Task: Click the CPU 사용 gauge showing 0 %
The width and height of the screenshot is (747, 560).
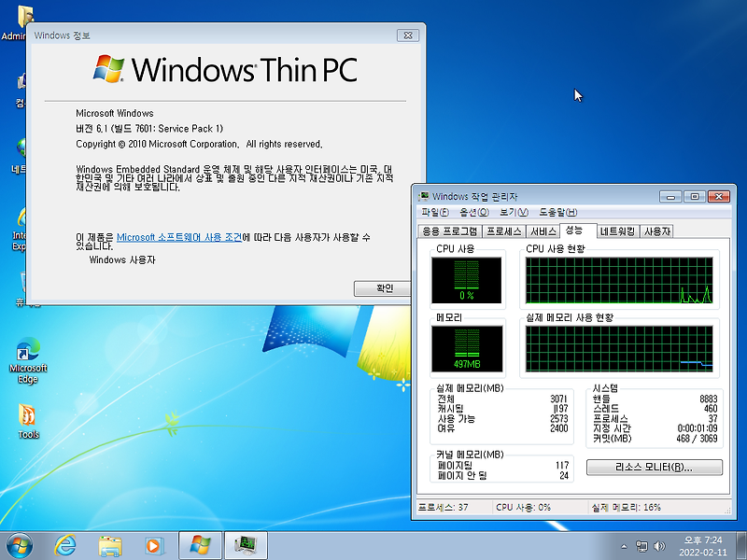Action: [x=466, y=280]
